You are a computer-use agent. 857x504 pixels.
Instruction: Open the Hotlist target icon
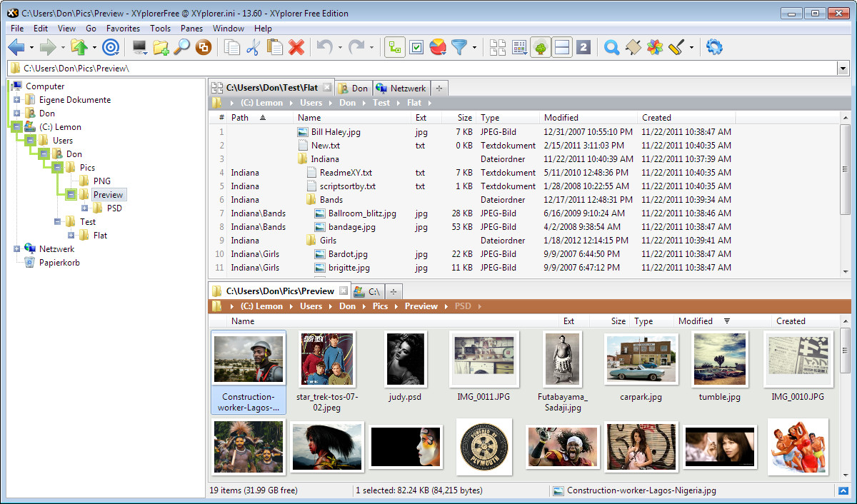tap(110, 48)
